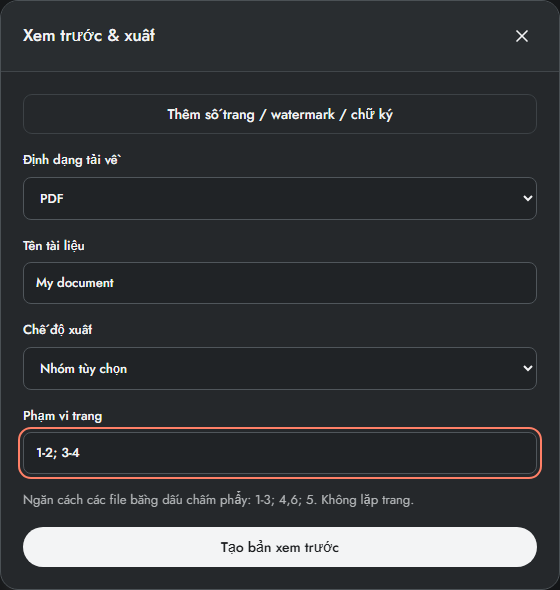Expand the Chế độ xuất dropdown

pos(280,368)
